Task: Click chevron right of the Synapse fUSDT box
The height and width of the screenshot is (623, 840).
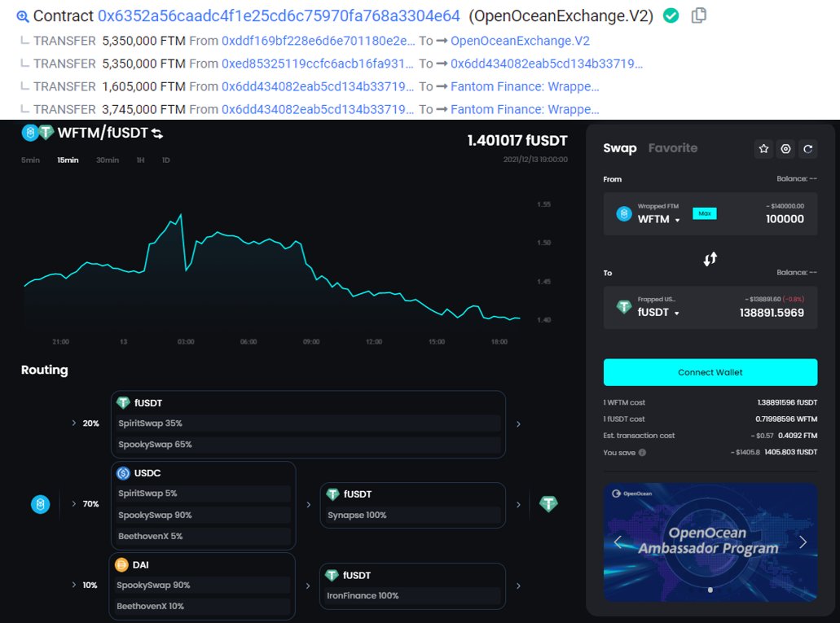Action: pyautogui.click(x=518, y=505)
